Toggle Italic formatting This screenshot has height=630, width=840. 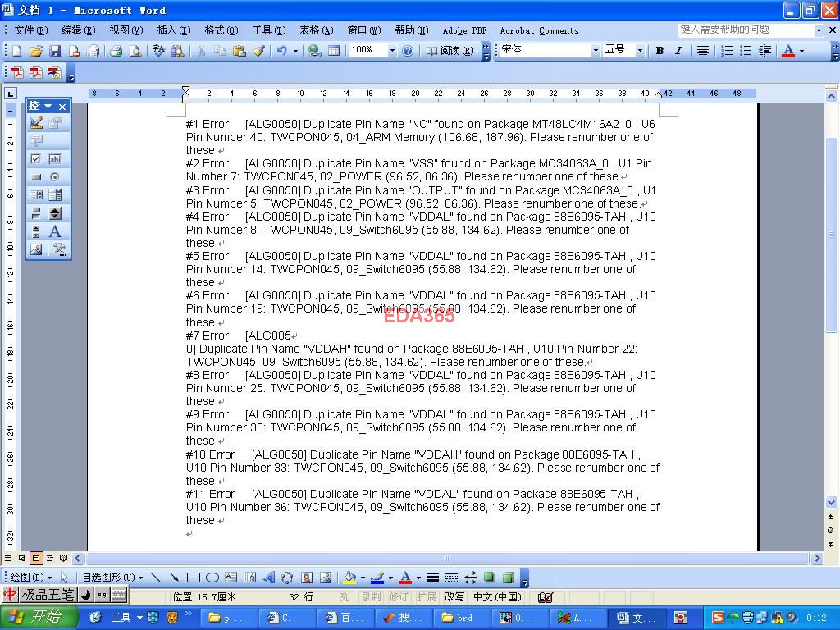point(678,51)
